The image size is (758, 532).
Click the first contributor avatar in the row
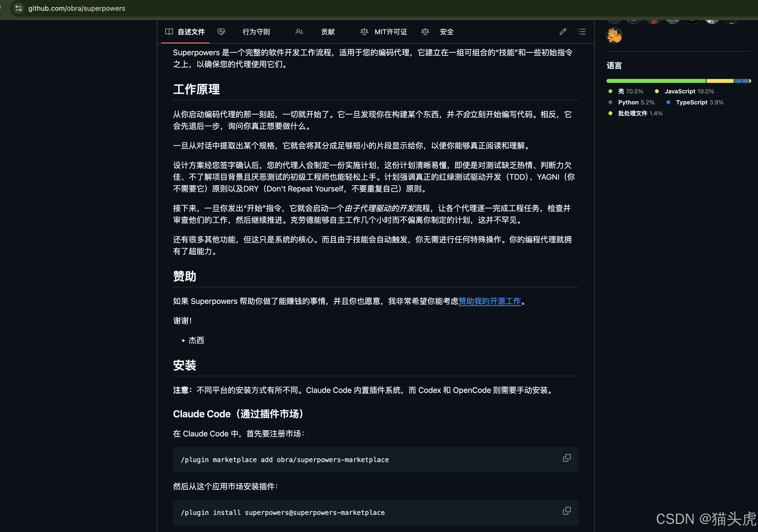pos(614,20)
